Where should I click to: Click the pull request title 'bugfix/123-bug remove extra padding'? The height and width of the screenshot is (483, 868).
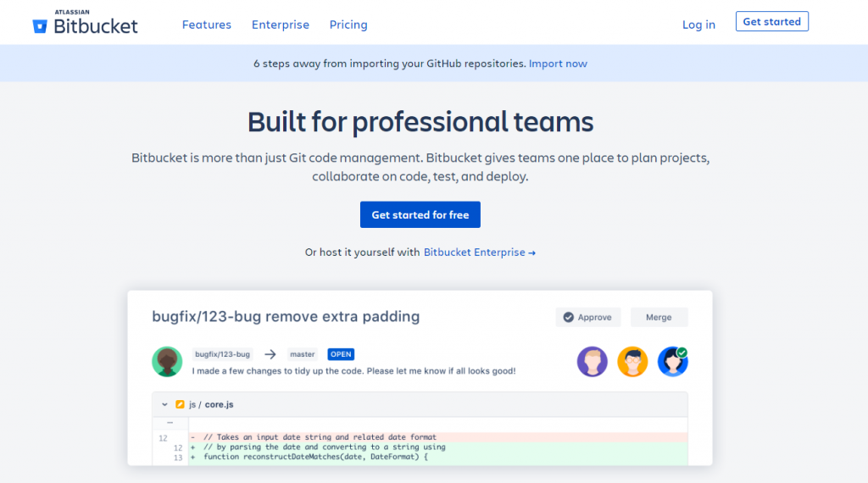tap(286, 316)
